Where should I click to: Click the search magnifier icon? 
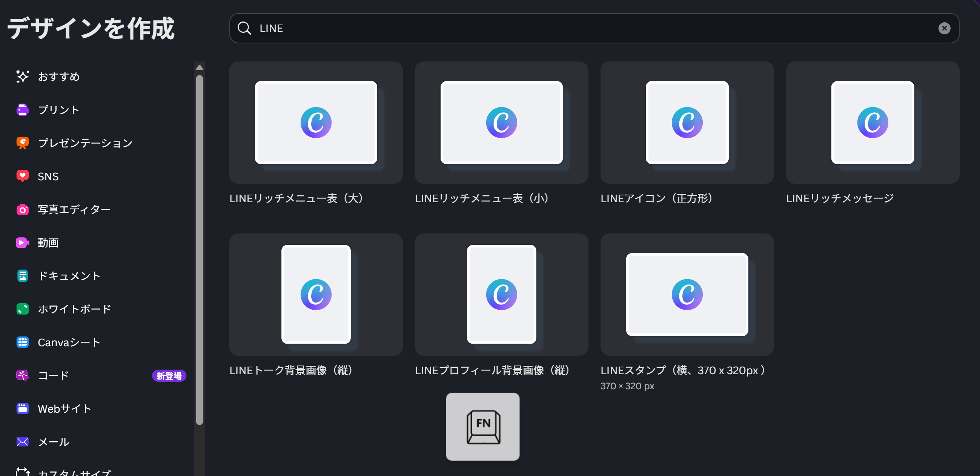pos(244,28)
